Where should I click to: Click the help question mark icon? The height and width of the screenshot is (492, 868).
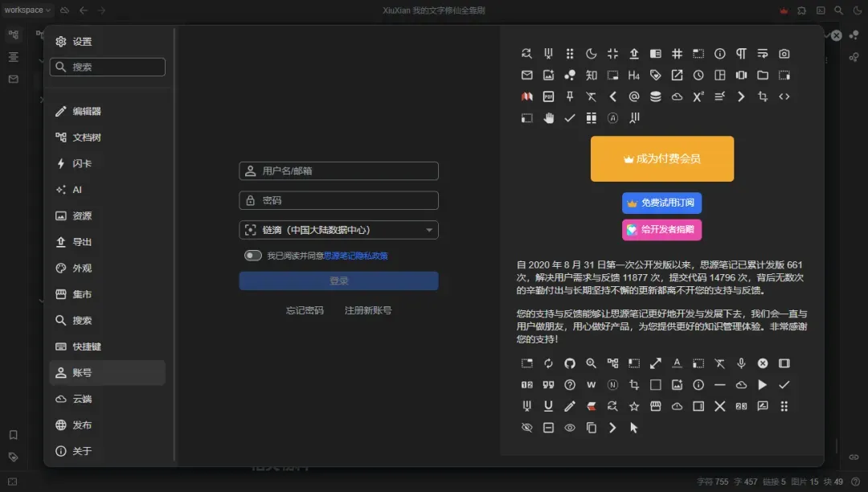(856, 482)
